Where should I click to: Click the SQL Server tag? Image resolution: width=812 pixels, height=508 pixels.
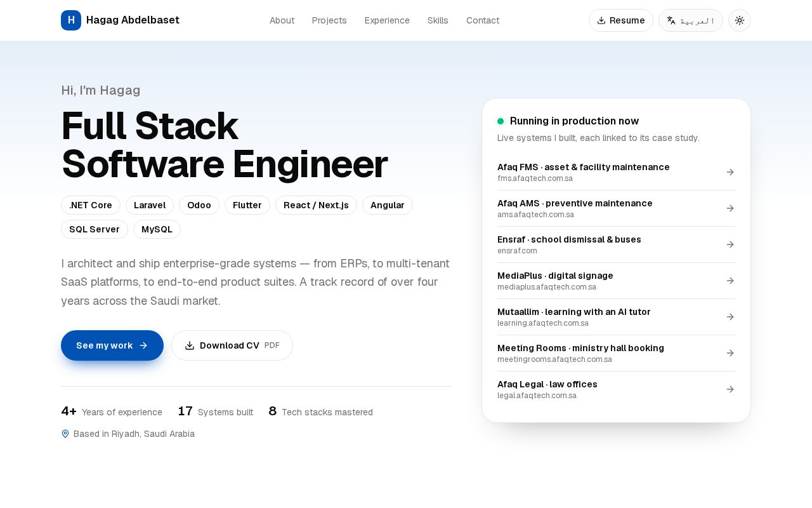(x=95, y=229)
